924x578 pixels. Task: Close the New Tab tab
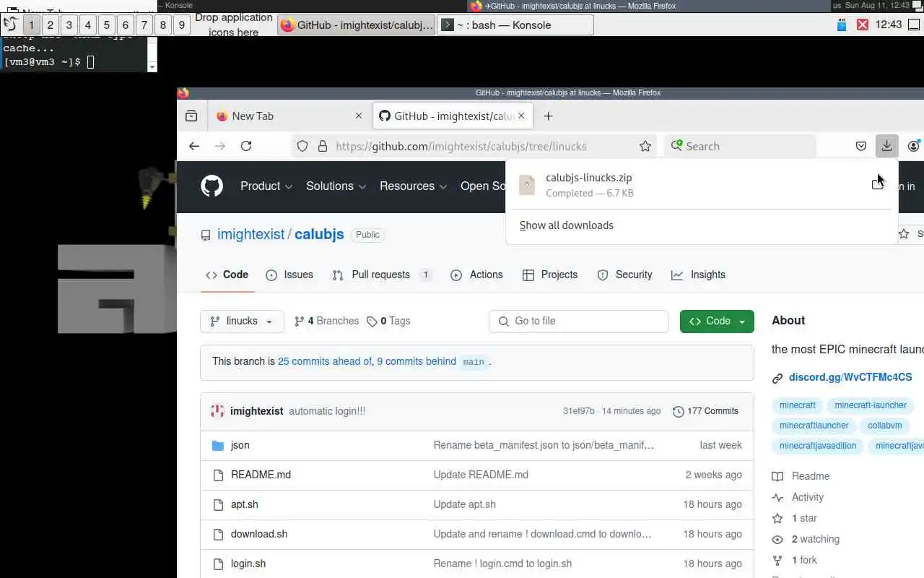(x=359, y=116)
